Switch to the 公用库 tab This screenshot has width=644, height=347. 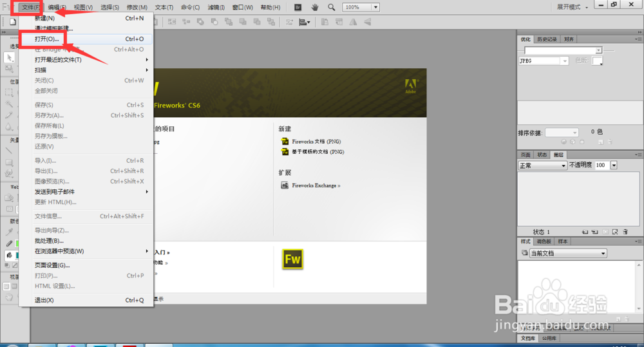[549, 339]
